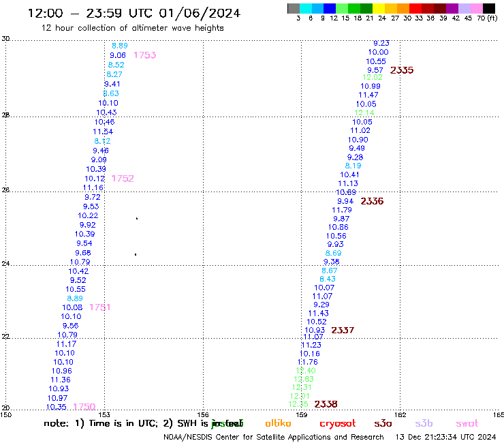
Task: Click wave height value 9.06
Action: 118,55
